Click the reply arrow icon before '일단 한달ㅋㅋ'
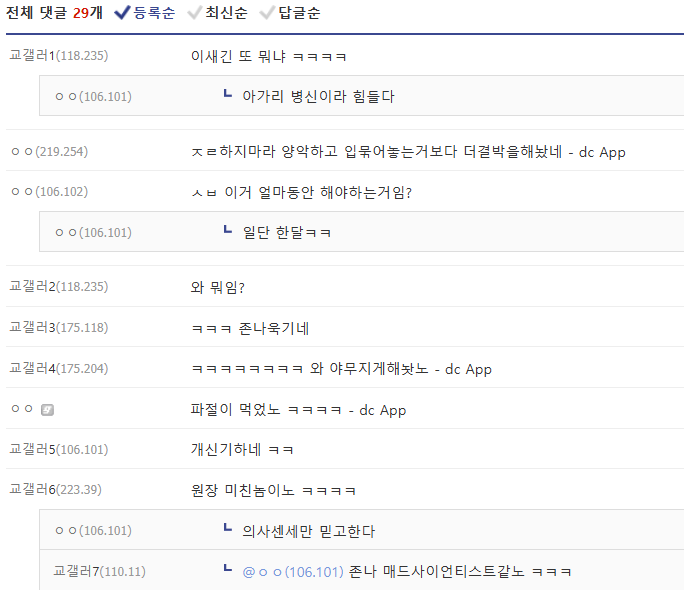Screen dimensions: 684x590 click(228, 232)
